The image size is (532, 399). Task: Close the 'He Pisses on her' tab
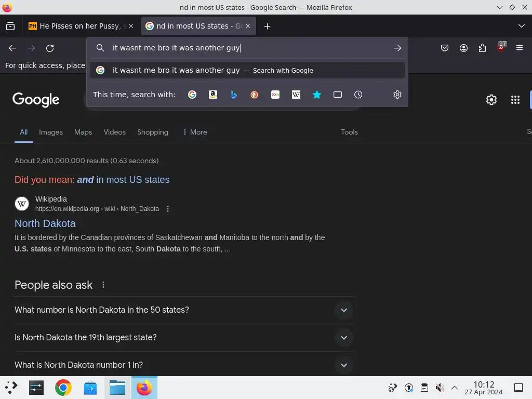(x=131, y=26)
